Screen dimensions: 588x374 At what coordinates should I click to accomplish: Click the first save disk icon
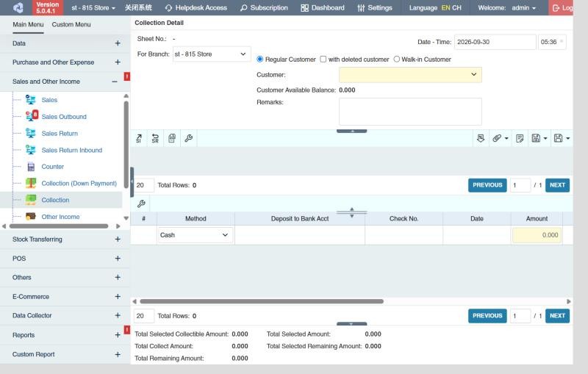536,138
